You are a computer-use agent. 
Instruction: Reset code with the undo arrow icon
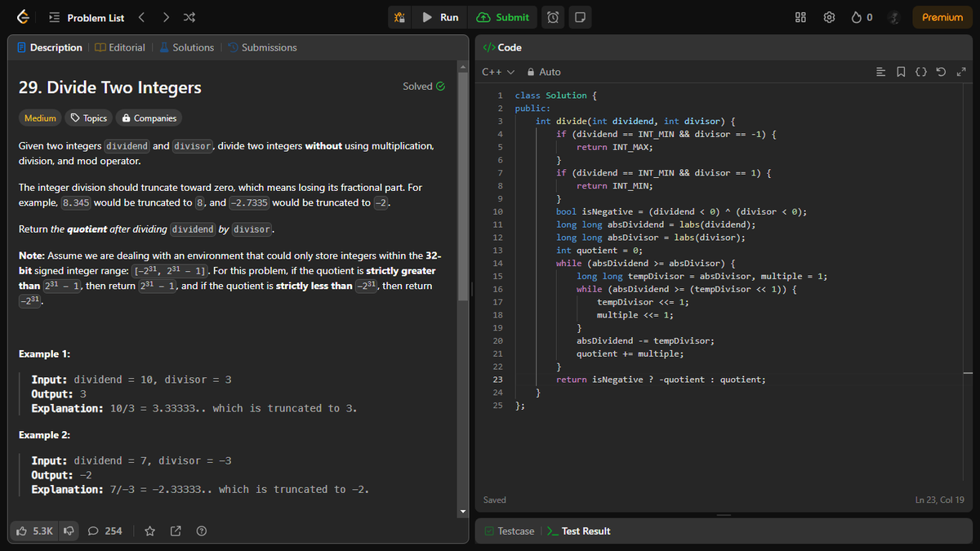(x=941, y=72)
